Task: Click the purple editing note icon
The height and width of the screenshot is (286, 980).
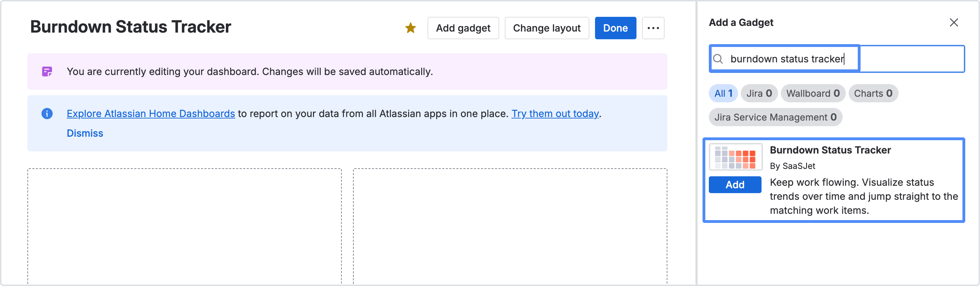Action: pyautogui.click(x=47, y=71)
